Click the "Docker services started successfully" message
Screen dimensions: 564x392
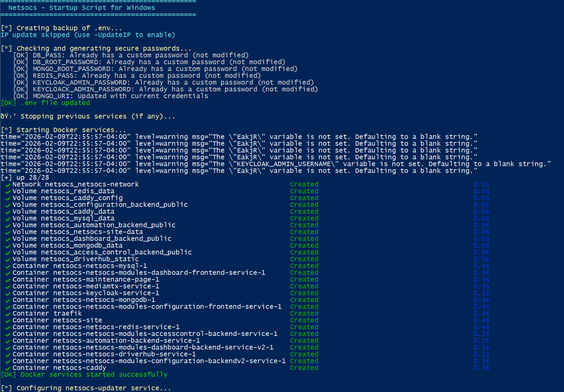coord(94,375)
